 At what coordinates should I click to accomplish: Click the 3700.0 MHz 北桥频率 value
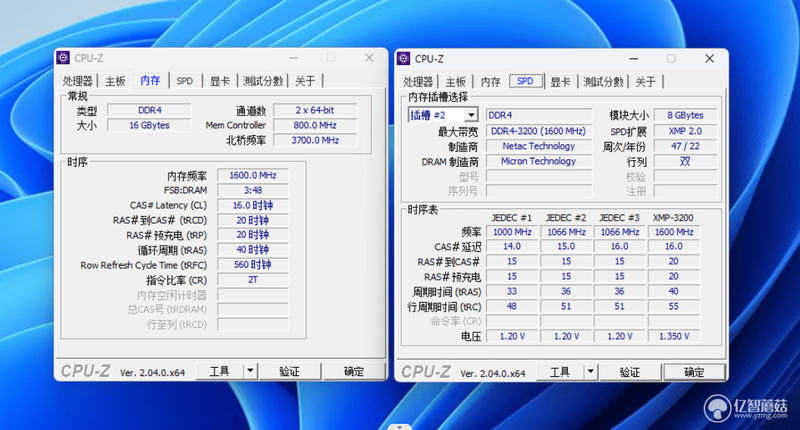point(315,140)
